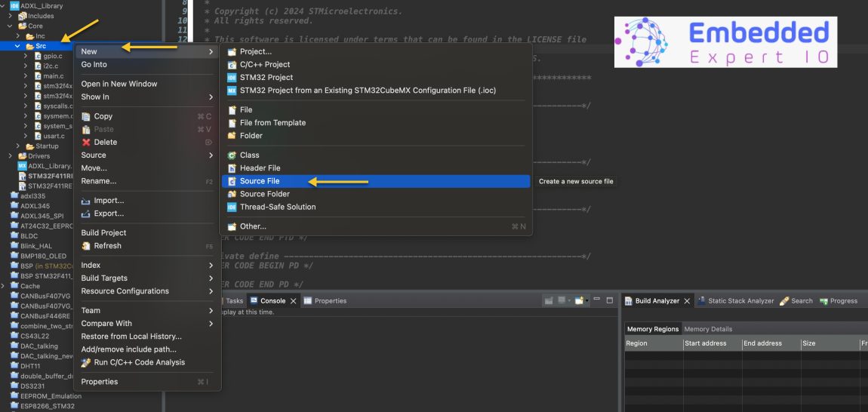Expand the Drivers folder in the tree
The height and width of the screenshot is (412, 868).
11,156
